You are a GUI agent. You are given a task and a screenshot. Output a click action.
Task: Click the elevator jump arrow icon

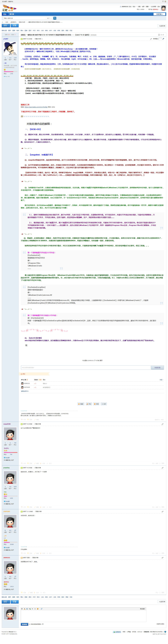click(163, 39)
